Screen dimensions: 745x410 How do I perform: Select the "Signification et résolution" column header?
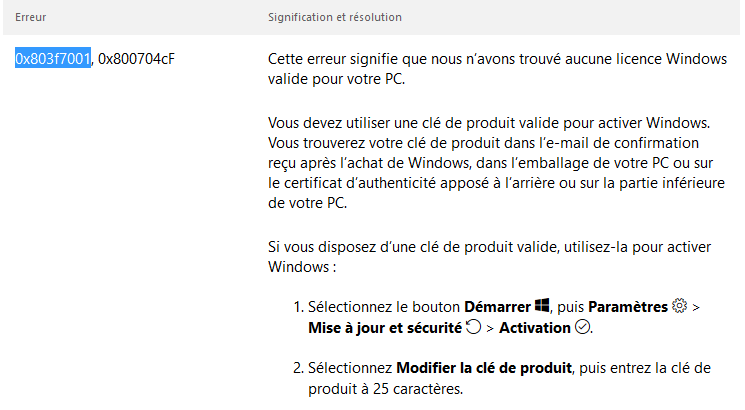(x=336, y=18)
